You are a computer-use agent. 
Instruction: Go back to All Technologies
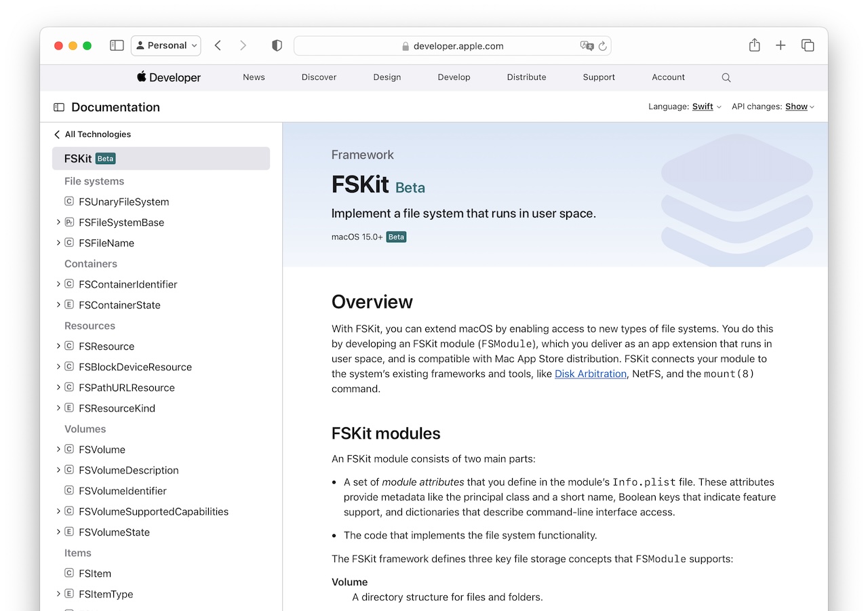click(92, 134)
